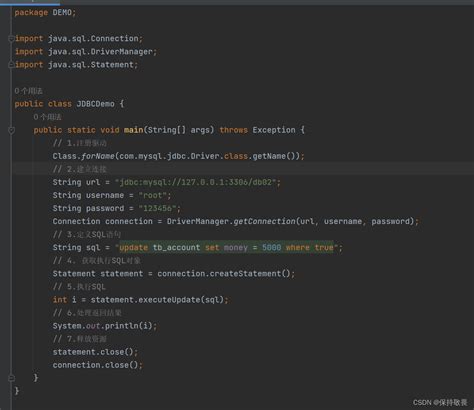This screenshot has height=410, width=474.
Task: Click the 'System.out.println(i);' line
Action: [x=105, y=326]
